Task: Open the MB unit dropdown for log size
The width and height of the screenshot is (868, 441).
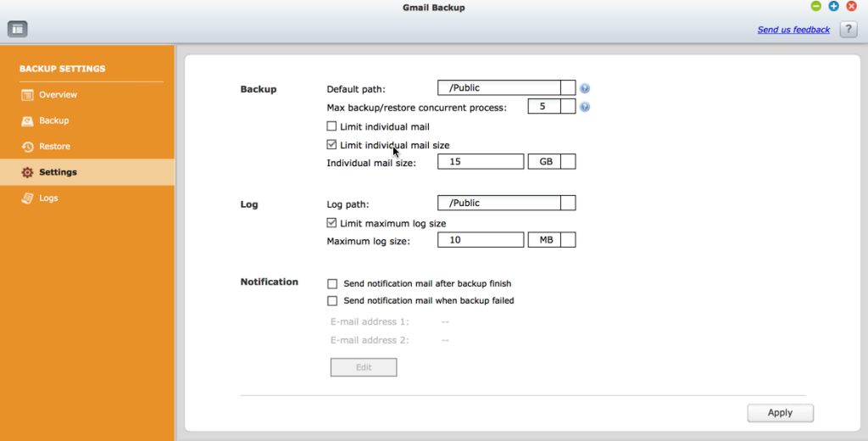Action: 568,240
